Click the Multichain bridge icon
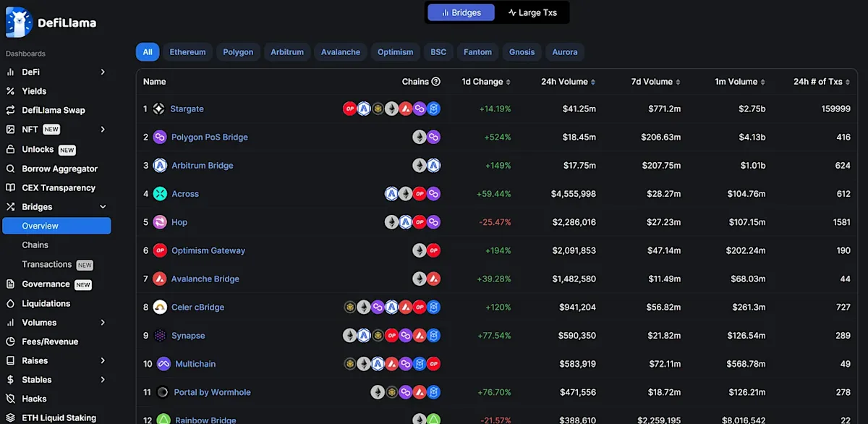 [163, 364]
